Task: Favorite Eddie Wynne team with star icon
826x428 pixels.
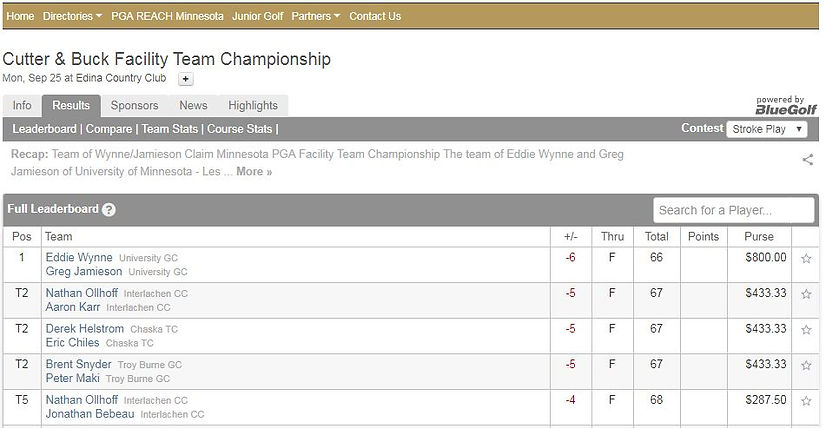Action: pos(806,258)
